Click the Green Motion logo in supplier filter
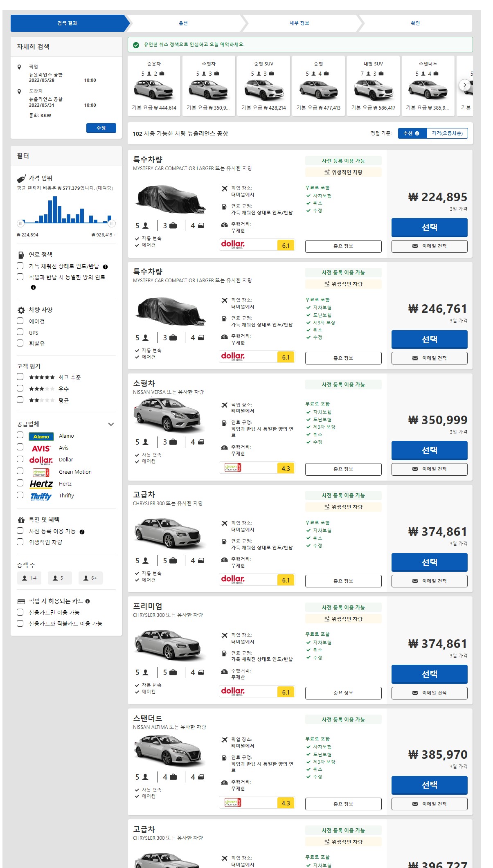Image resolution: width=493 pixels, height=868 pixels. coord(41,472)
